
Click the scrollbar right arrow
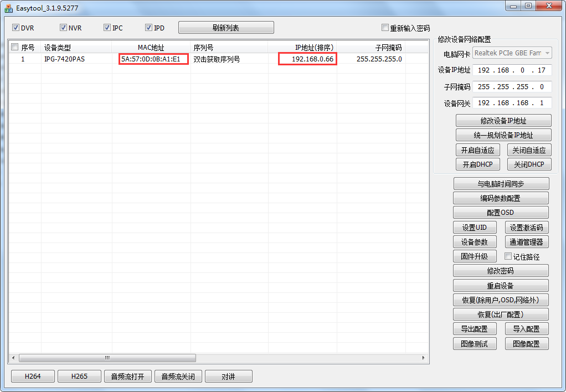424,358
